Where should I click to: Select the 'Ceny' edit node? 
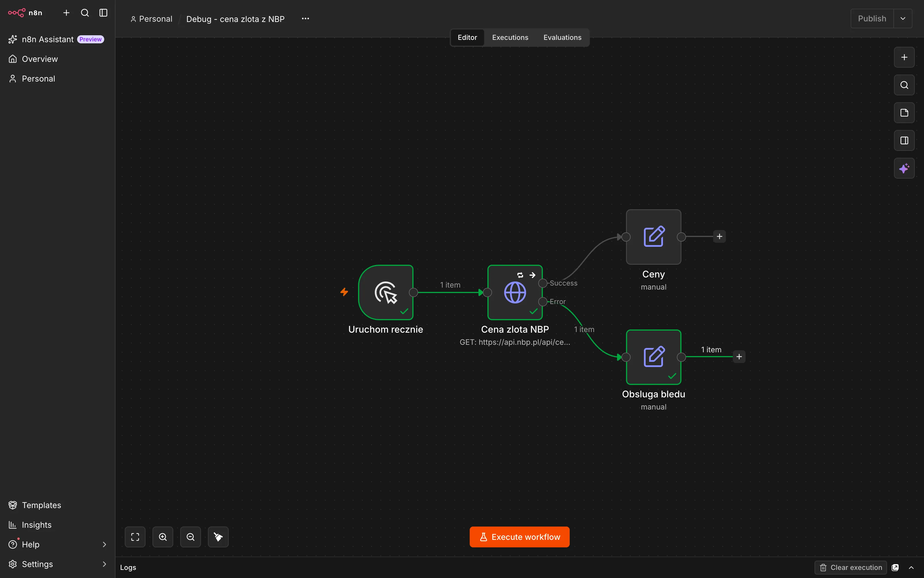654,237
